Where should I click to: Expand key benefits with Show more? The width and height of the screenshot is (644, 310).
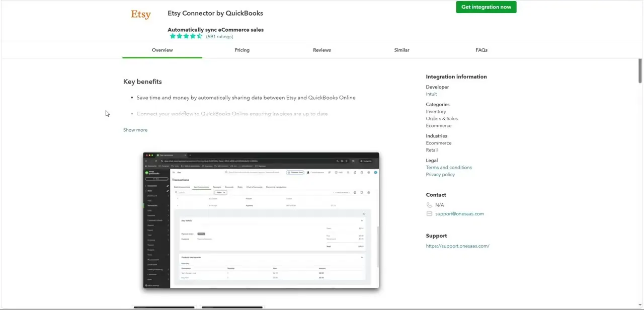(x=135, y=130)
